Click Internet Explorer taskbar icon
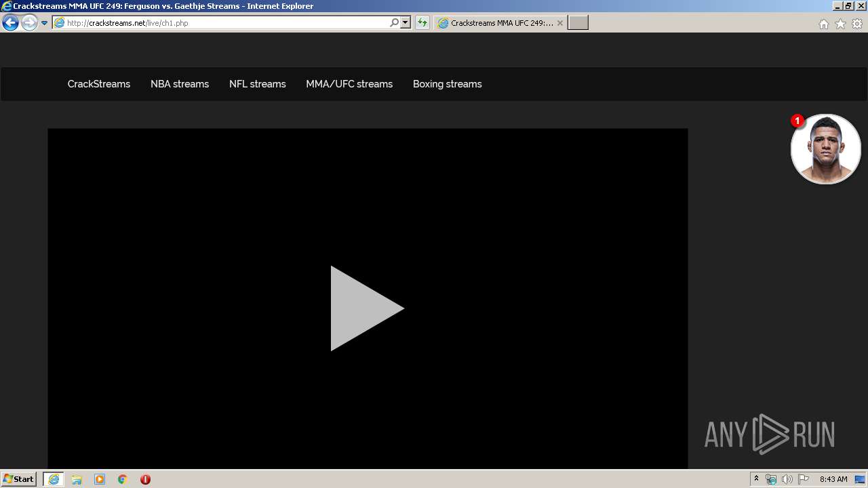The width and height of the screenshot is (868, 488). coord(54,479)
